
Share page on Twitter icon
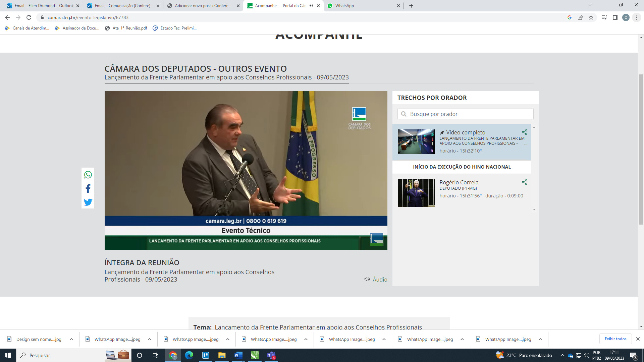click(x=88, y=202)
